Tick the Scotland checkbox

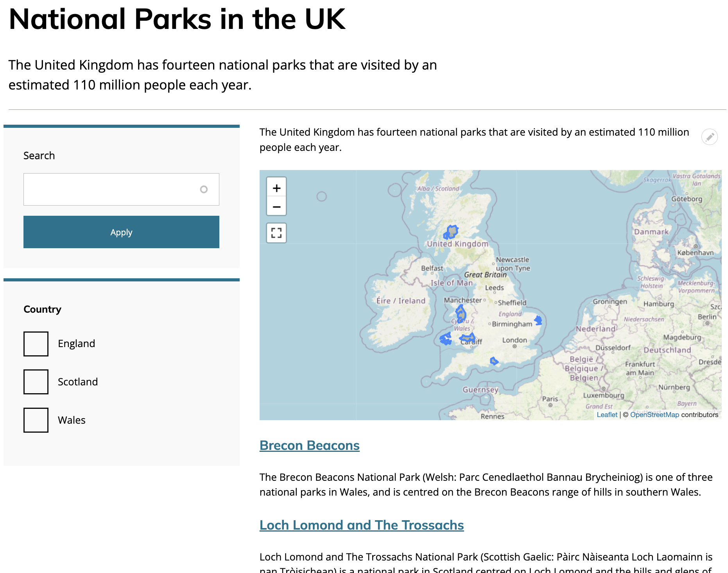(x=36, y=382)
